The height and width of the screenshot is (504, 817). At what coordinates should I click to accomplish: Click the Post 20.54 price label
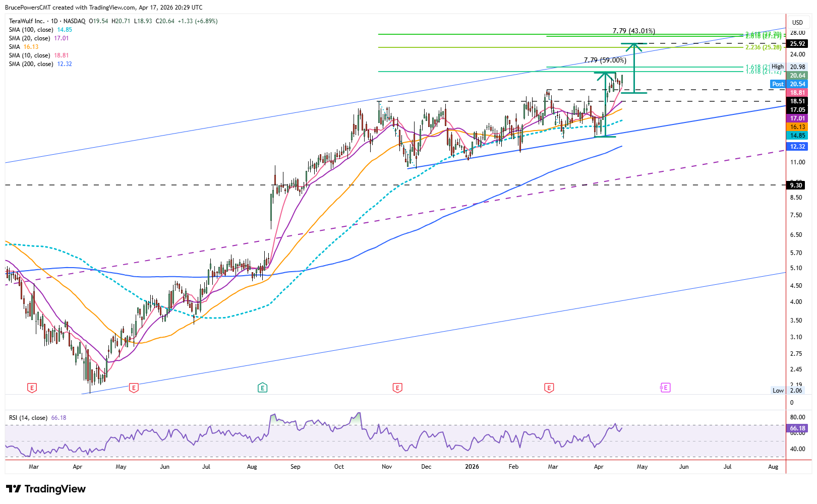[789, 84]
